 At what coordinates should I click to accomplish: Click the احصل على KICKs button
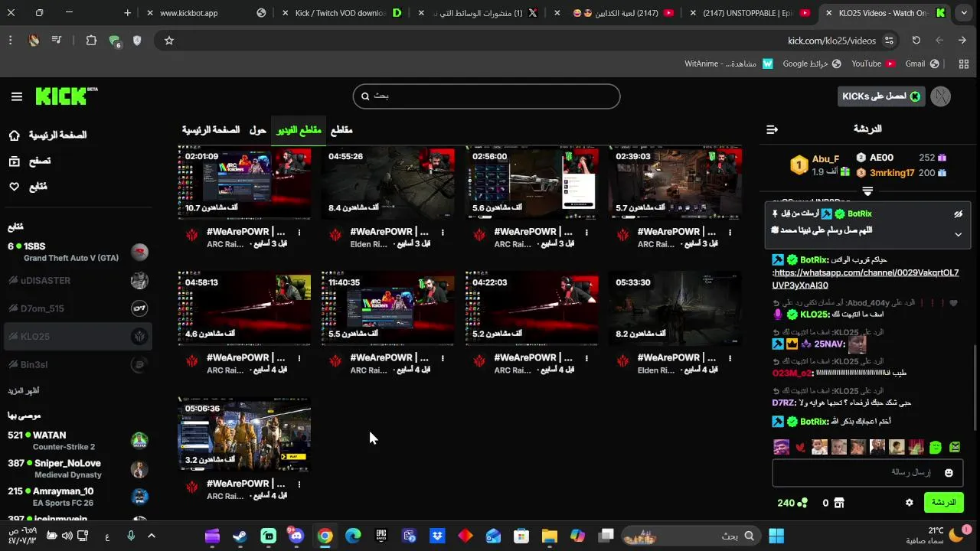click(x=881, y=96)
